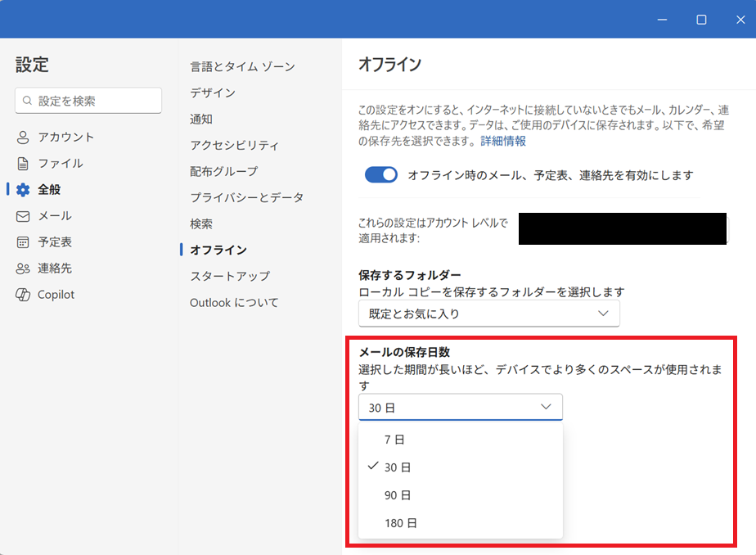Click the Mail envelope icon
The width and height of the screenshot is (756, 555).
[x=23, y=216]
